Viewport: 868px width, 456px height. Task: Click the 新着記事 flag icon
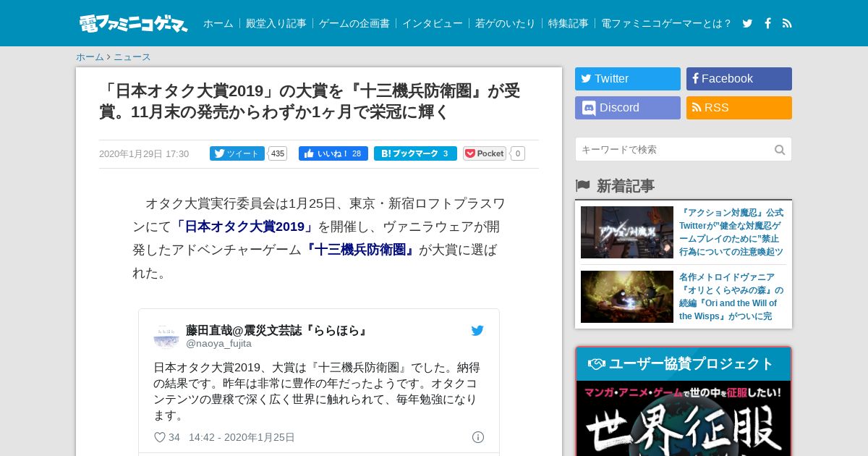click(x=582, y=186)
